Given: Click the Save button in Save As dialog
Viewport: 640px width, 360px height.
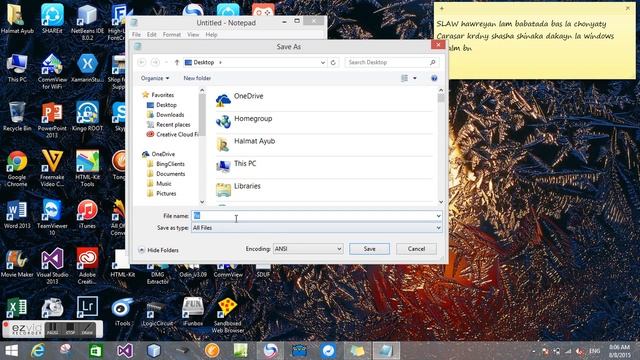Looking at the screenshot, I should pos(369,249).
